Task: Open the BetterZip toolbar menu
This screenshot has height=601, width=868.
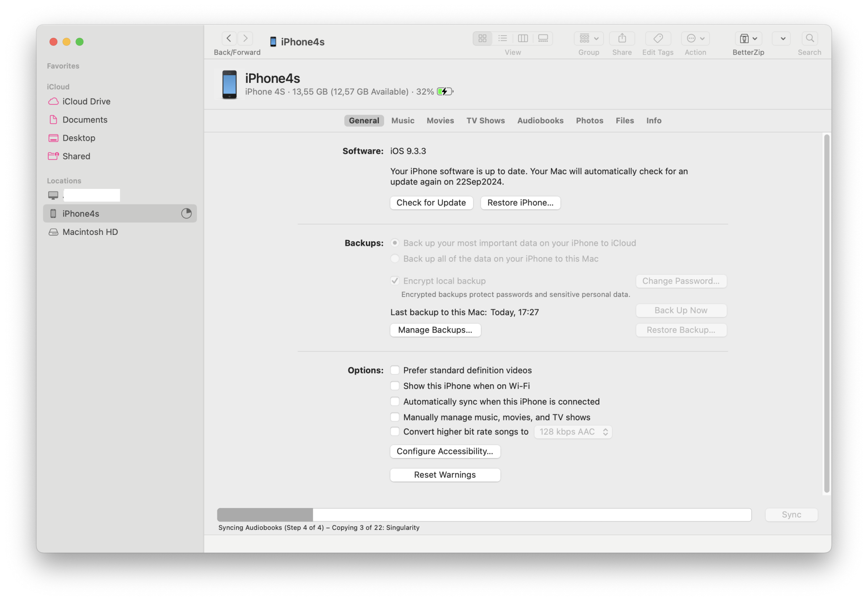Action: point(748,38)
